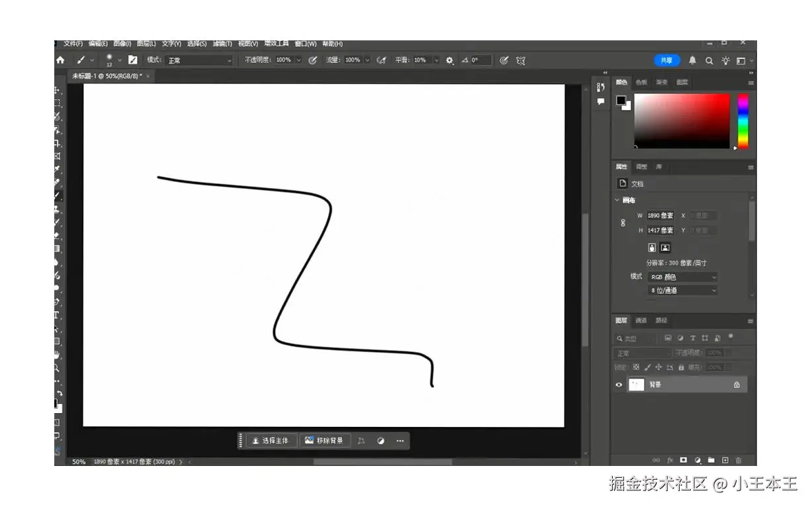Toggle pressure for opacity icon

click(313, 60)
